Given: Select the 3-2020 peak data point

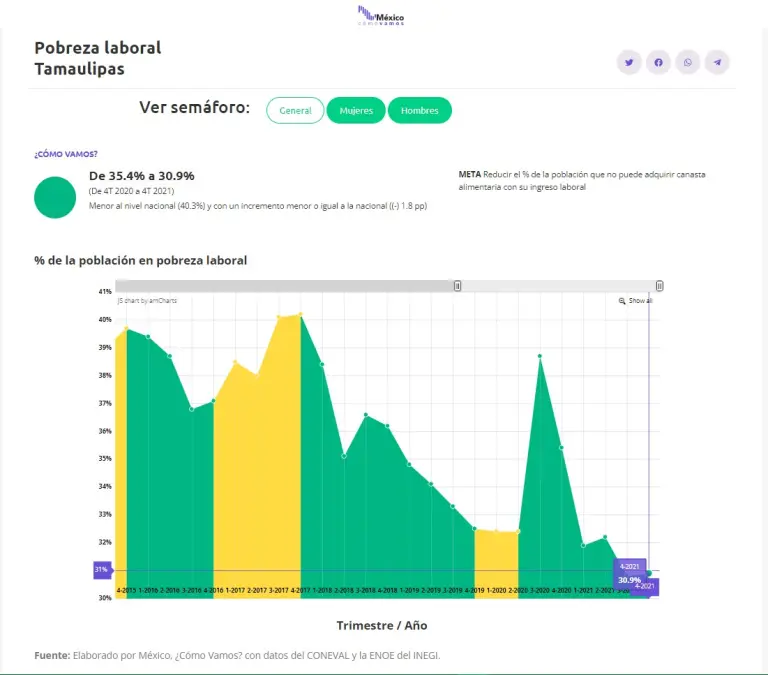Looking at the screenshot, I should click(540, 356).
